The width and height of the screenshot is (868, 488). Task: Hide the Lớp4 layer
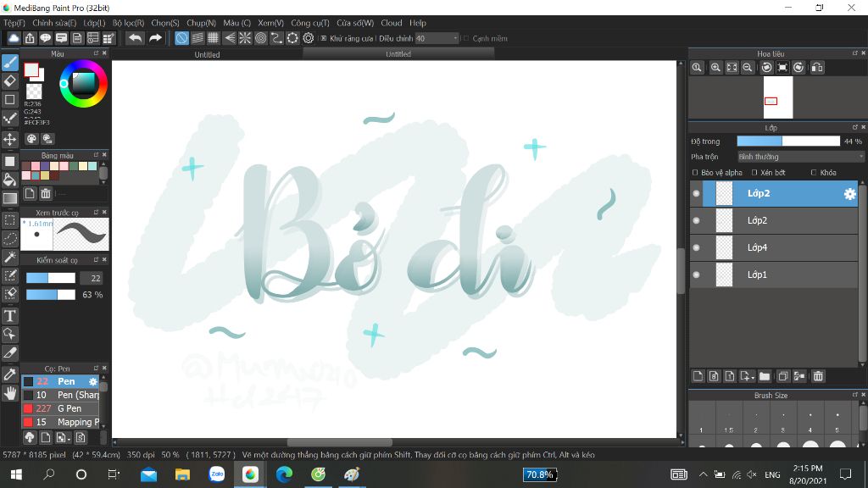[x=697, y=247]
